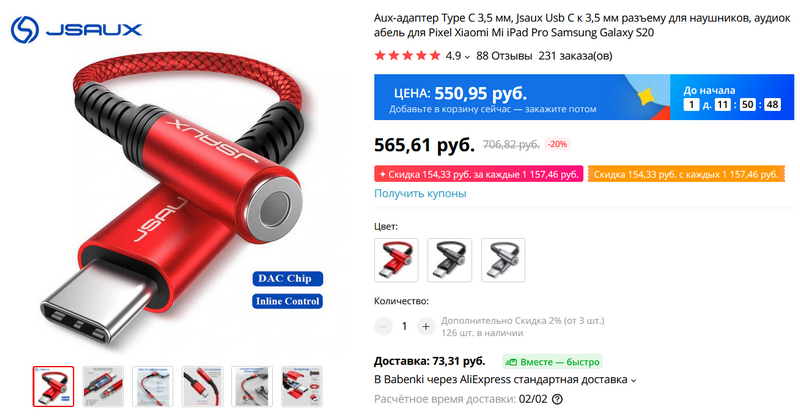Open the delivery time help question icon
The image size is (800, 417).
point(558,399)
